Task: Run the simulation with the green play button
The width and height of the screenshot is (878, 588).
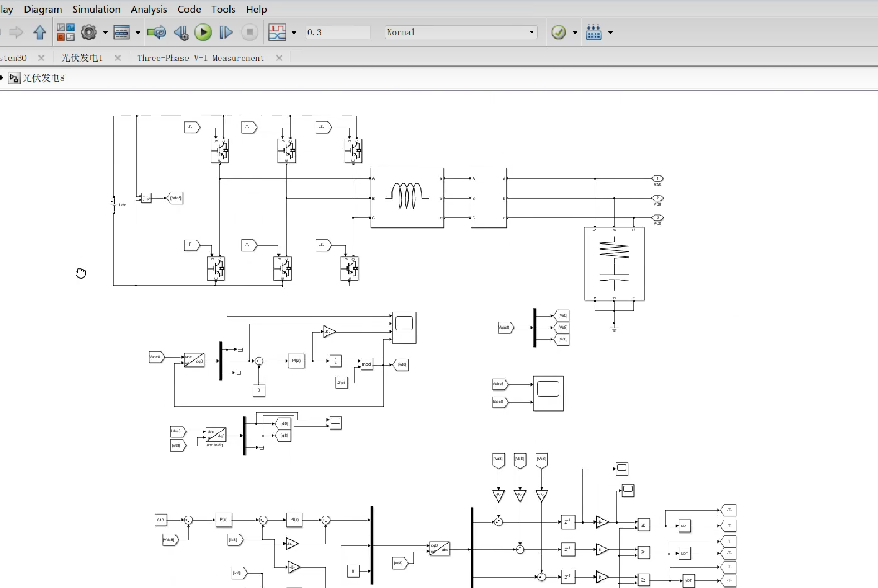Action: coord(203,32)
